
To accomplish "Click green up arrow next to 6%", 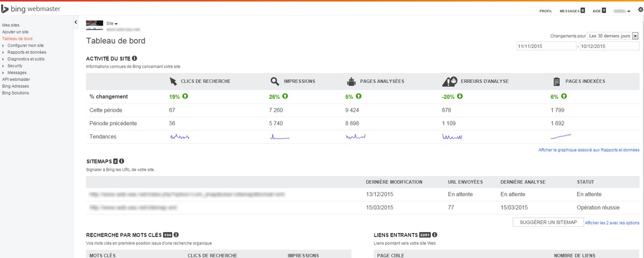I will [563, 97].
